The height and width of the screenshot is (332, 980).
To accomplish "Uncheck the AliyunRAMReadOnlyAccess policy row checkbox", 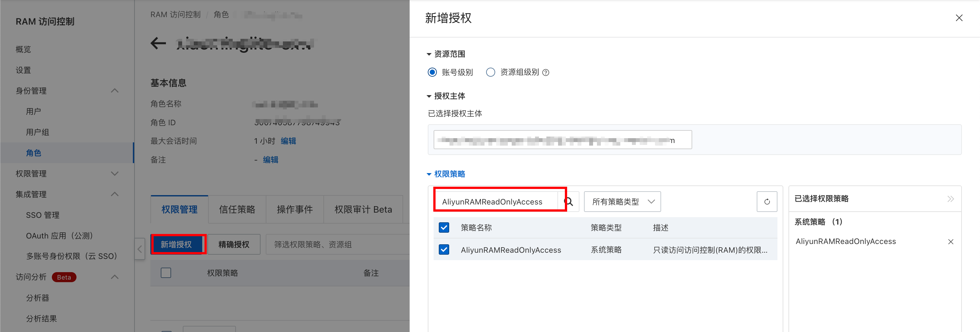I will point(444,249).
